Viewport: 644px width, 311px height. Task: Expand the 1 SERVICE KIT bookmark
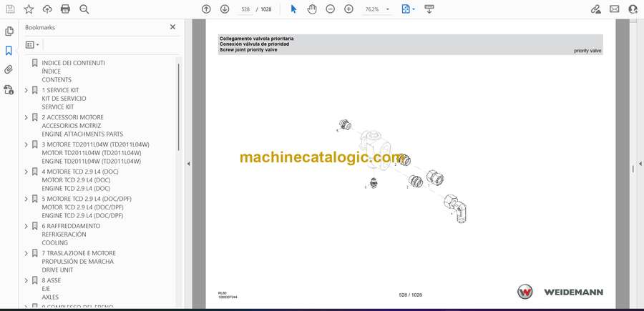point(26,90)
